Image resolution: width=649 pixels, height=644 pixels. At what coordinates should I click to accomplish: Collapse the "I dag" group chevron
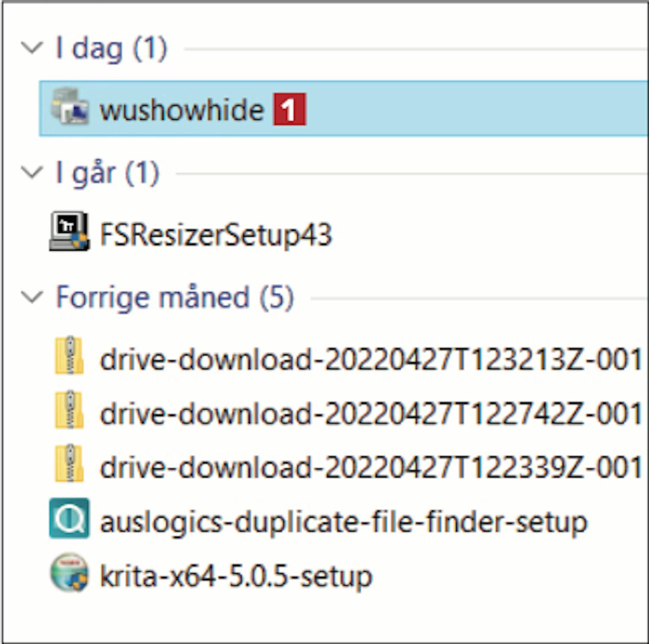32,47
